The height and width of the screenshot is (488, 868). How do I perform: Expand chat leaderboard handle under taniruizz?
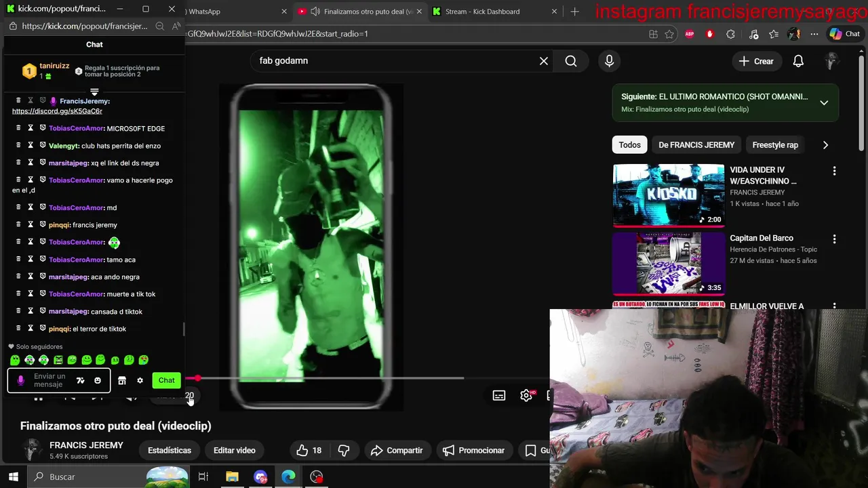click(94, 92)
